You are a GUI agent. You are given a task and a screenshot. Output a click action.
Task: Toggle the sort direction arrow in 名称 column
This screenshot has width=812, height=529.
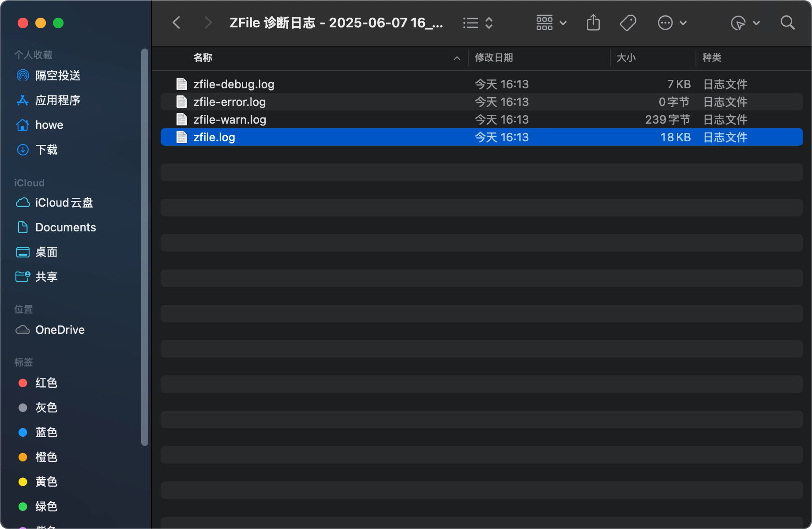(x=457, y=58)
